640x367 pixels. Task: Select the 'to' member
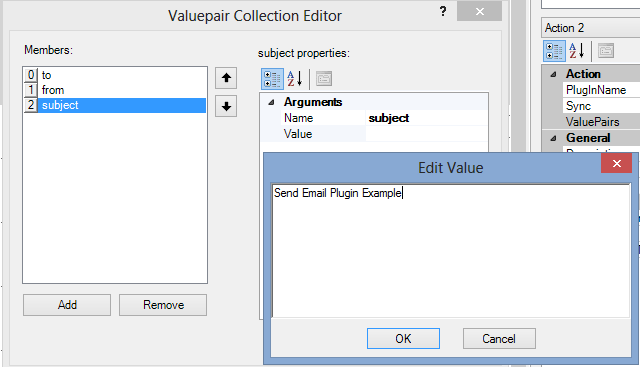click(115, 75)
